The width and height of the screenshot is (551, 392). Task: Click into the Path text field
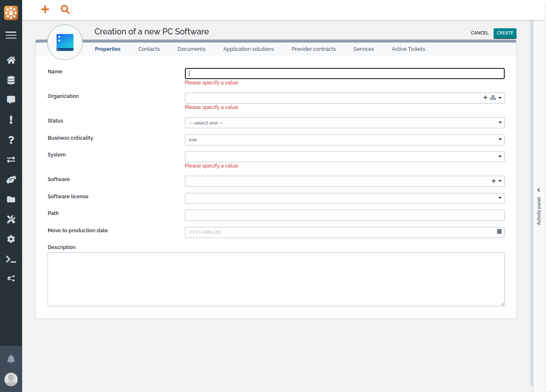(x=344, y=215)
